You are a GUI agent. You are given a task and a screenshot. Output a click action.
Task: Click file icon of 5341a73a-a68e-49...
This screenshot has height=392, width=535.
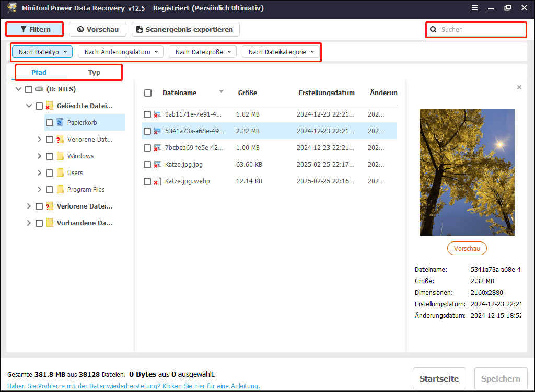[157, 131]
